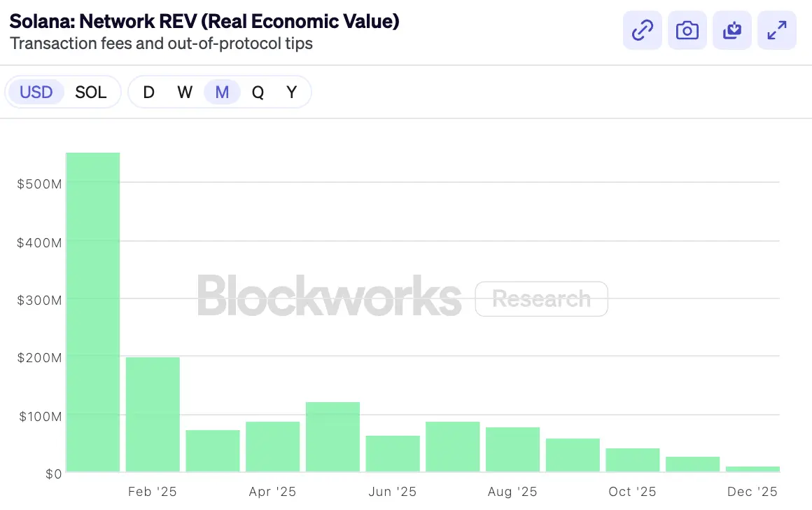Switch the chart currency to SOL
Image resolution: width=812 pixels, height=510 pixels.
click(x=91, y=92)
